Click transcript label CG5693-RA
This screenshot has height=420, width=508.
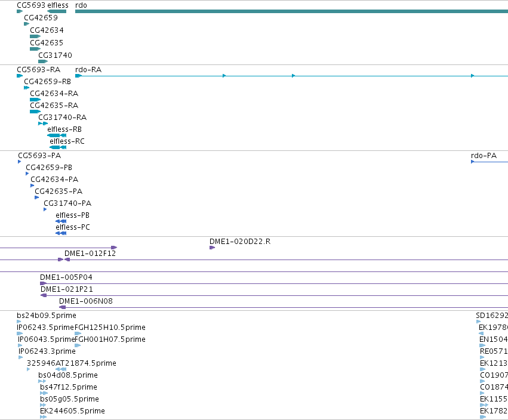pos(39,70)
